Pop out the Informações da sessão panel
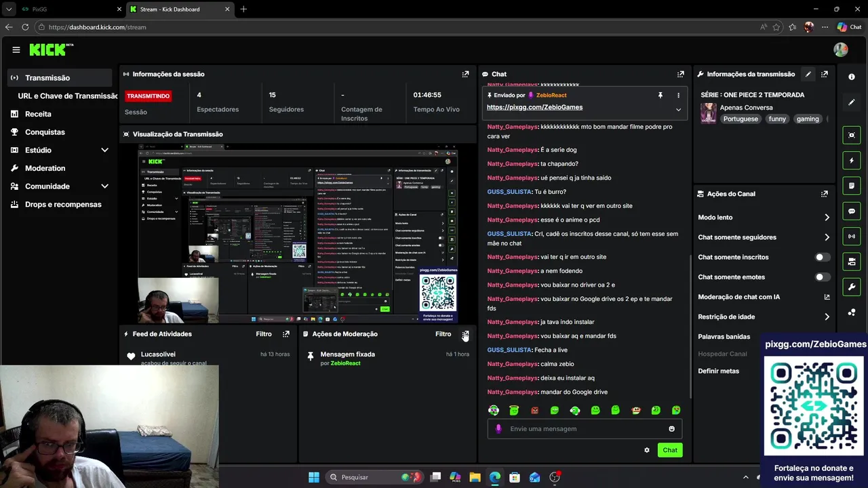This screenshot has width=868, height=488. coord(465,74)
